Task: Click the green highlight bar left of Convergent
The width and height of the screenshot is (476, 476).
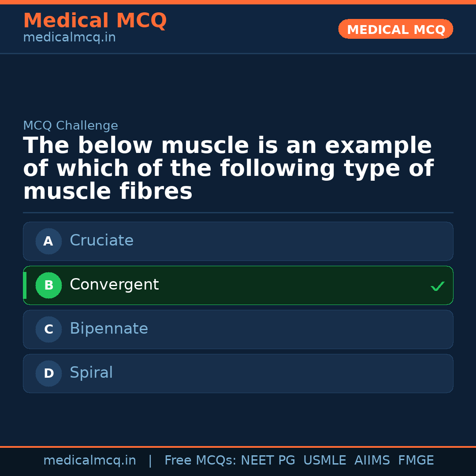Action: 25,285
